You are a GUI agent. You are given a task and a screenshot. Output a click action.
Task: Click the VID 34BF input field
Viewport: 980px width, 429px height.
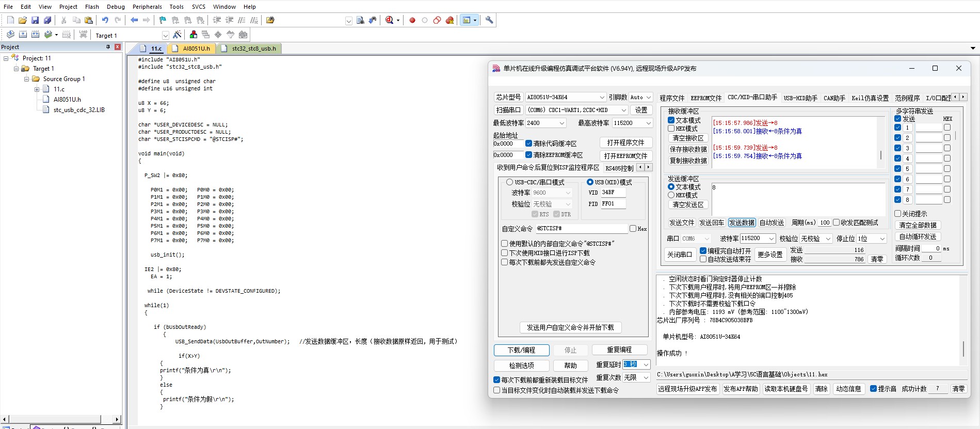613,192
